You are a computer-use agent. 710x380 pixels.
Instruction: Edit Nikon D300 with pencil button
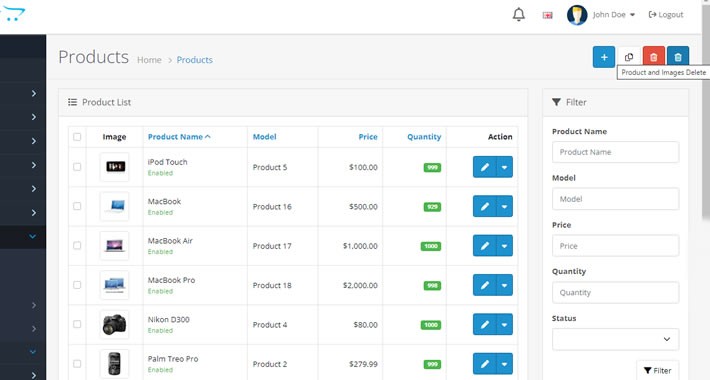[485, 325]
